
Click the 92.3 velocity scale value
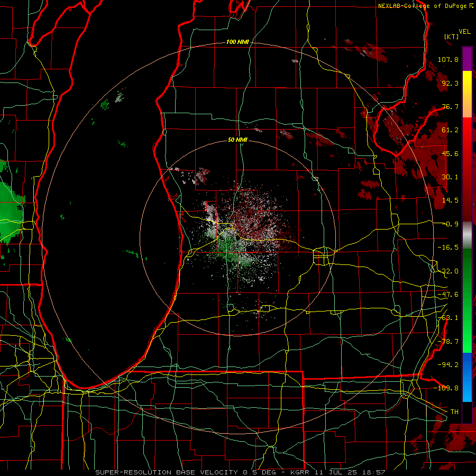450,83
